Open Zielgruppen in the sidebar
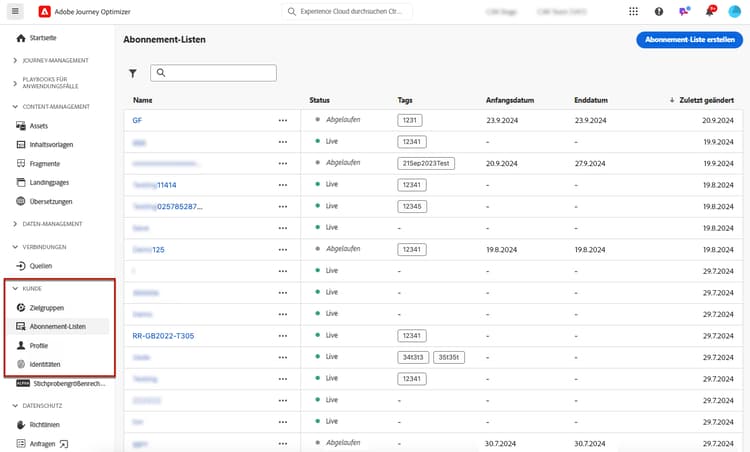The width and height of the screenshot is (750, 452). (x=46, y=307)
